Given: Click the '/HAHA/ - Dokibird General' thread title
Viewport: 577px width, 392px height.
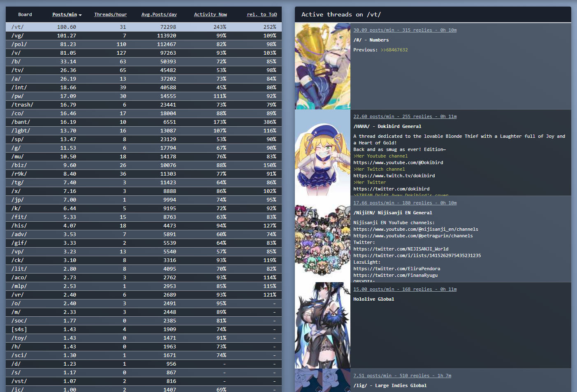Looking at the screenshot, I should click(387, 126).
